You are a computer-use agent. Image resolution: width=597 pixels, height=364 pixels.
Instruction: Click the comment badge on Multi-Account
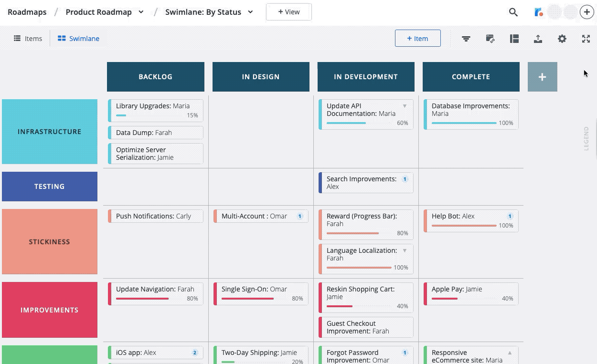coord(300,216)
